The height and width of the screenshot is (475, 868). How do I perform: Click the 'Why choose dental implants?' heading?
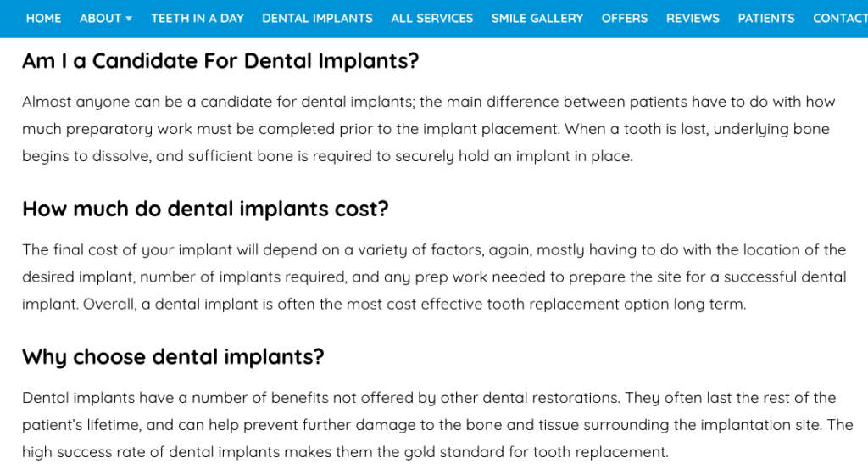(173, 357)
